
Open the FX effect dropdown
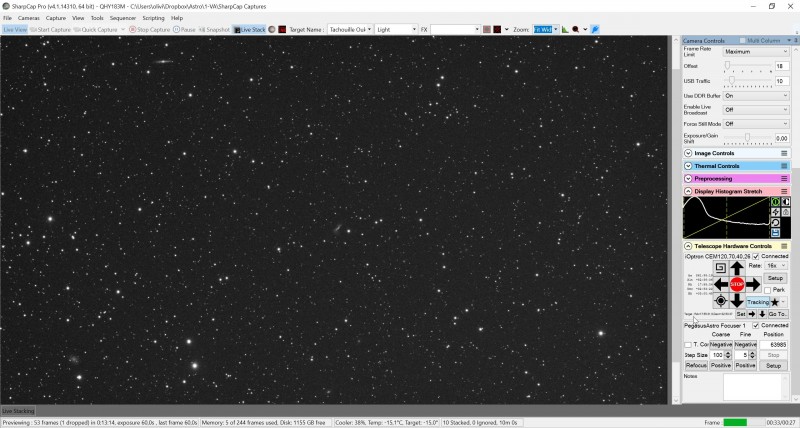[455, 30]
